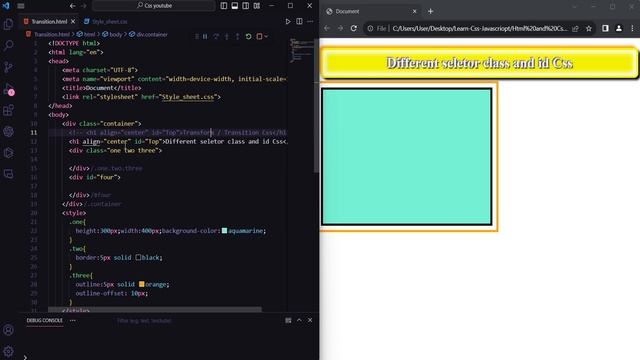Screen dimensions: 640x360
Task: Maximize the panel with the chevron up
Action: [299, 320]
